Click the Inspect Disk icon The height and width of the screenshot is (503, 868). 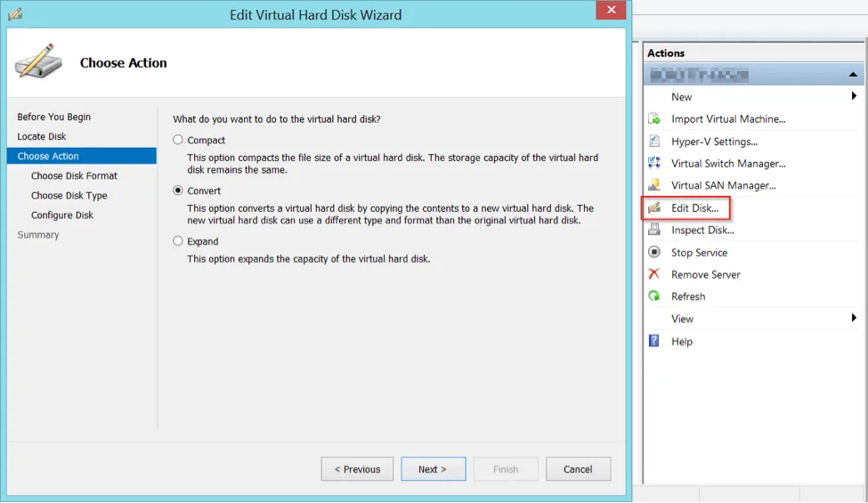[654, 230]
